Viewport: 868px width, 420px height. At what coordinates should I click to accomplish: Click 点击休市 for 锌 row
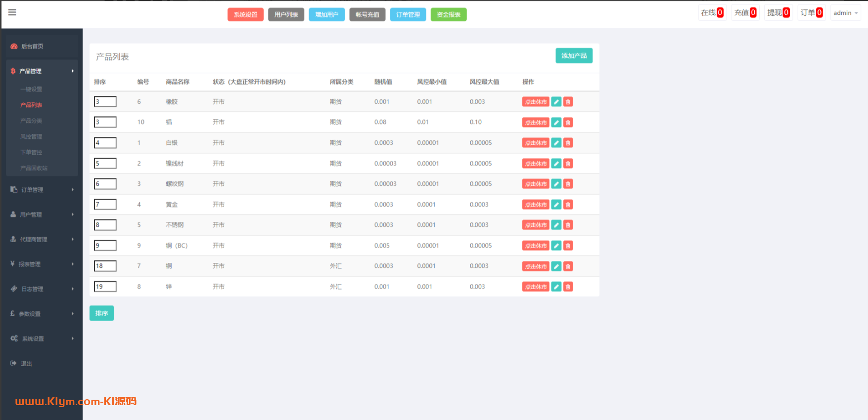[536, 287]
